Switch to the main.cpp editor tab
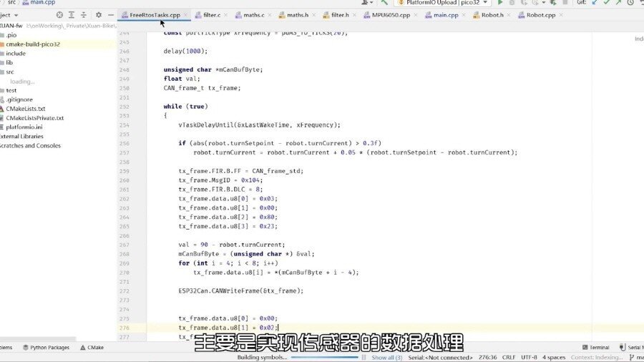This screenshot has height=362, width=644. coord(445,15)
